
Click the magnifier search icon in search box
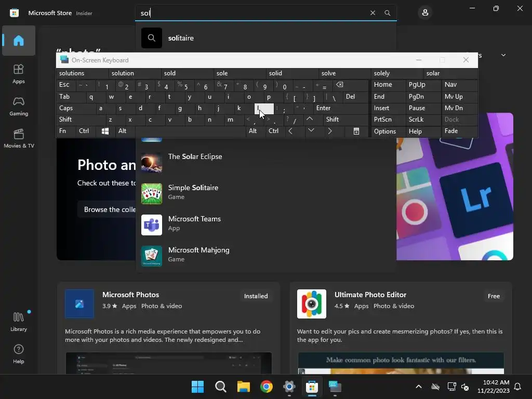pos(388,13)
